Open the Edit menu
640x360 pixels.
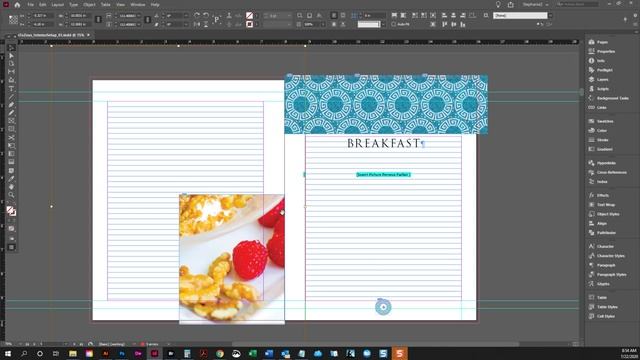tap(42, 4)
